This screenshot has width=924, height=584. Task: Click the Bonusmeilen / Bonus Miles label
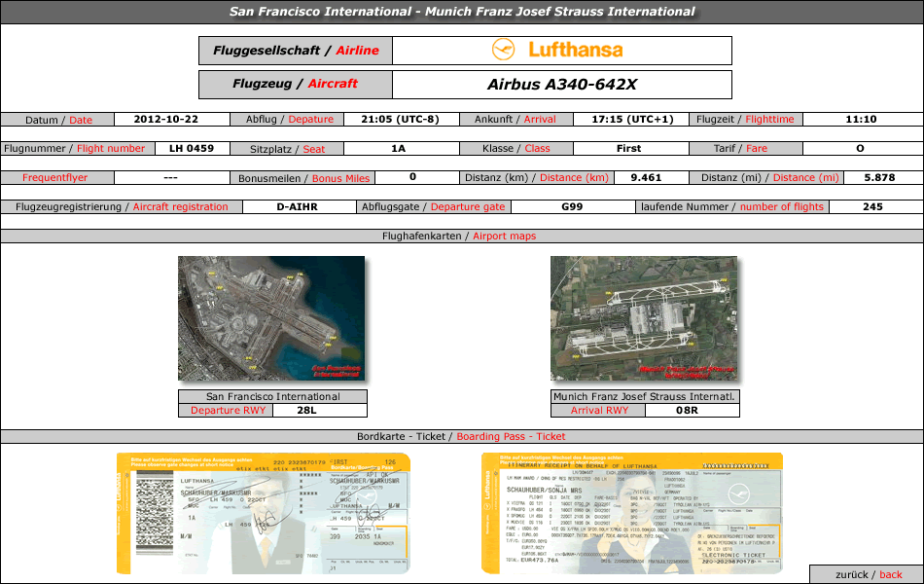pyautogui.click(x=302, y=177)
